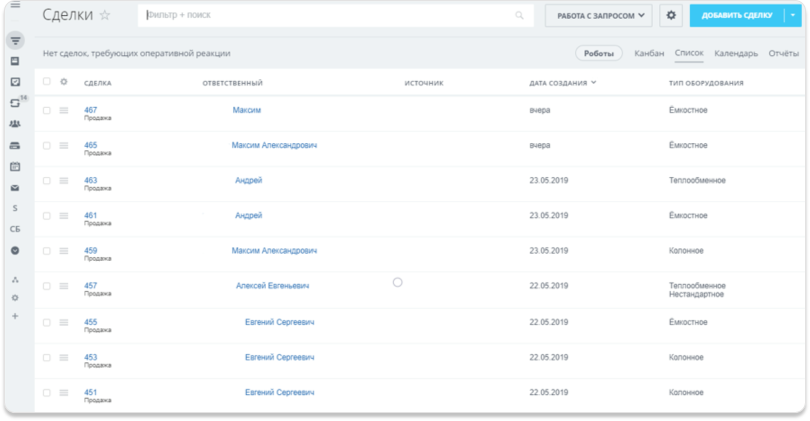
Task: Open the Календарь view tab
Action: point(736,53)
